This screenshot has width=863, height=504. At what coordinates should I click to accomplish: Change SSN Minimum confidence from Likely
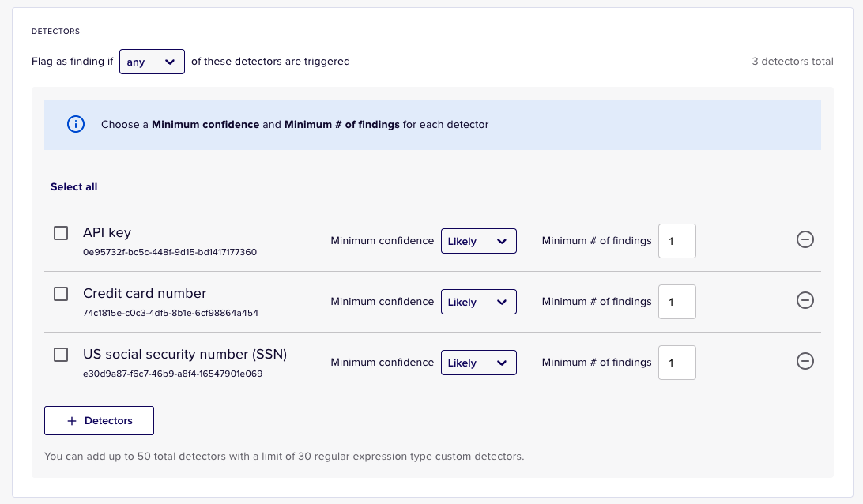tap(478, 363)
